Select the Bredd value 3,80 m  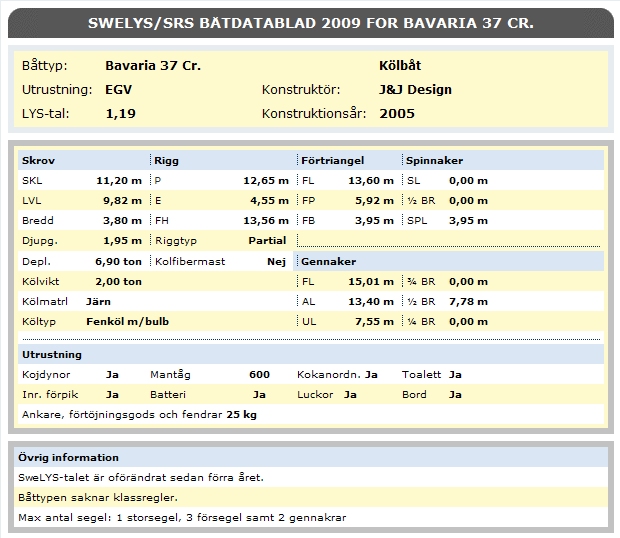(123, 221)
